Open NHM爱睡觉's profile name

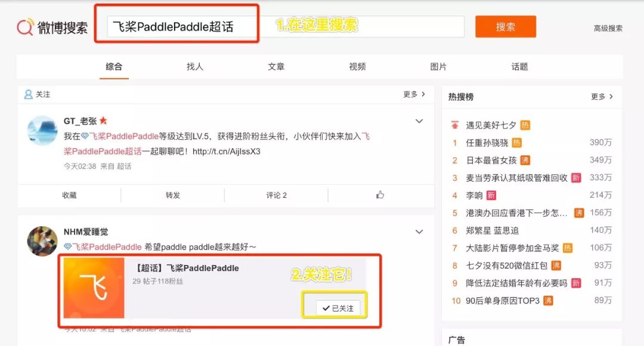86,232
